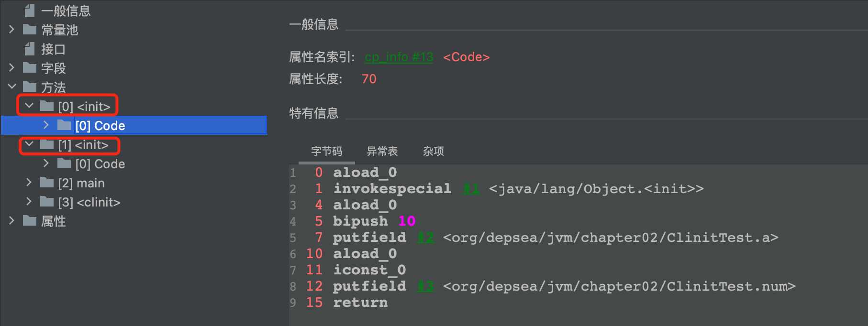Collapse the [0] <init> method node
This screenshot has width=868, height=326.
pos(29,106)
